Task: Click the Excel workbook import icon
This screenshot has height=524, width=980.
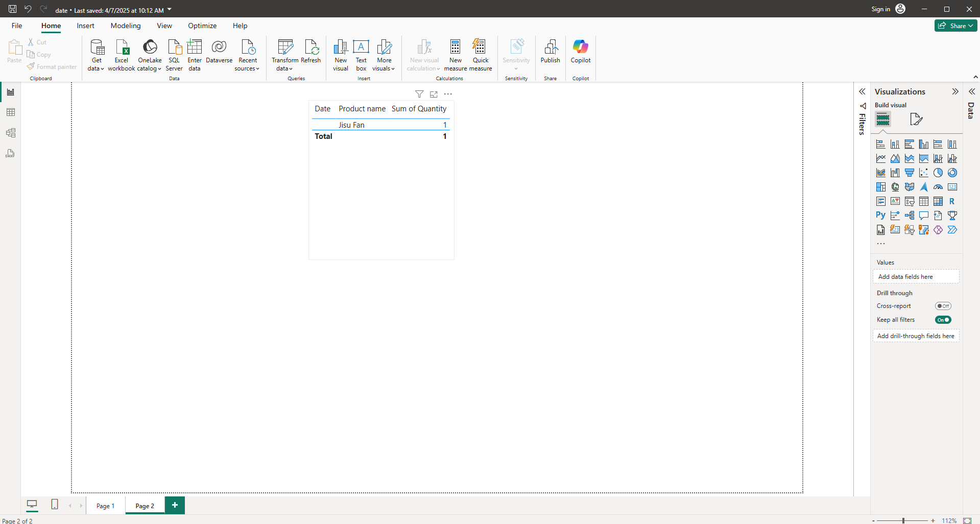Action: click(x=122, y=55)
